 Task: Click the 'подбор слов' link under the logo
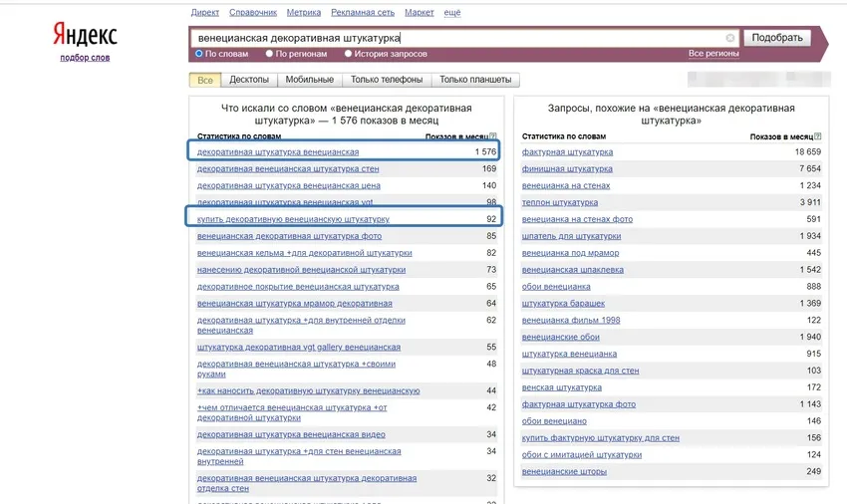pos(85,58)
